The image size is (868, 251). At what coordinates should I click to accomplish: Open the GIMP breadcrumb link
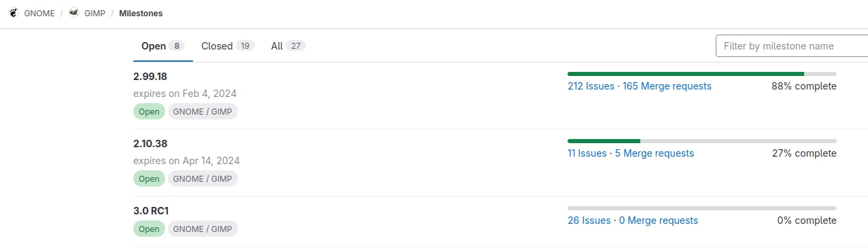tap(94, 13)
